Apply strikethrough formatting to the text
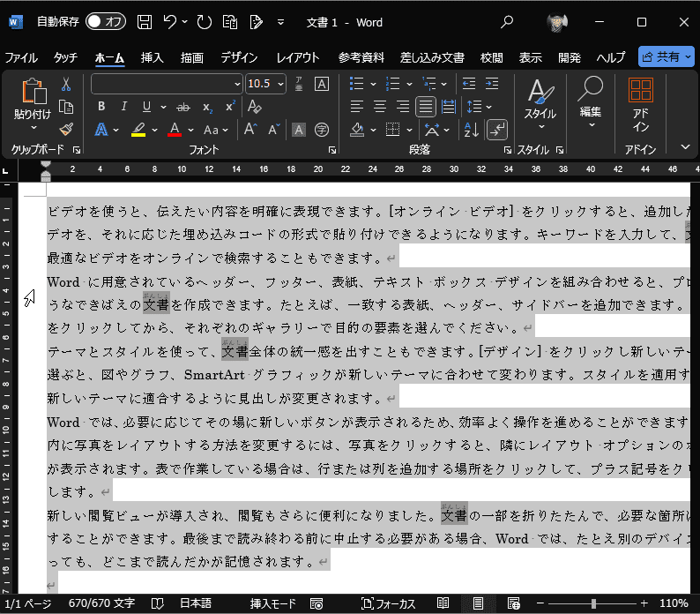700x614 pixels. click(x=183, y=107)
